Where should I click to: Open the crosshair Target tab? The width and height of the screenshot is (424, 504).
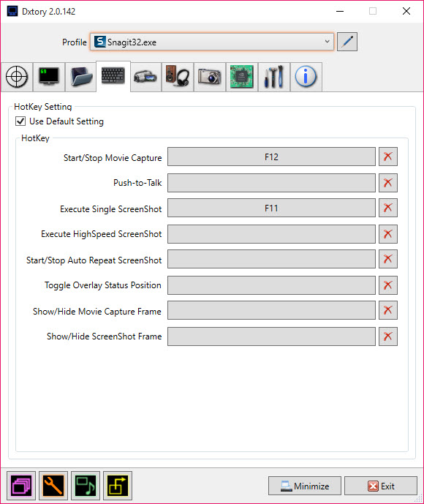17,77
